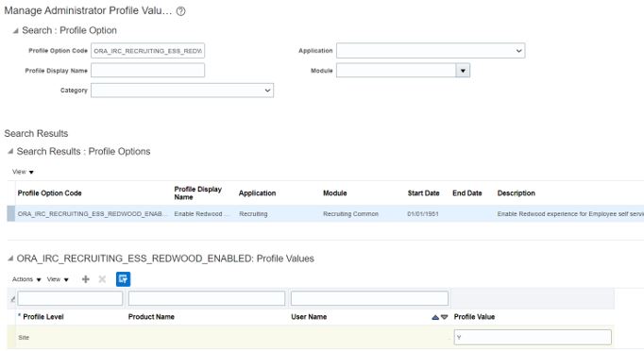Click the Recruiting application cell

253,214
